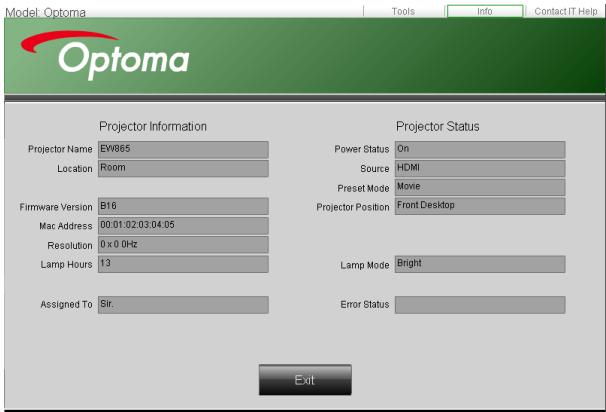Click the Error Status label

pyautogui.click(x=365, y=305)
